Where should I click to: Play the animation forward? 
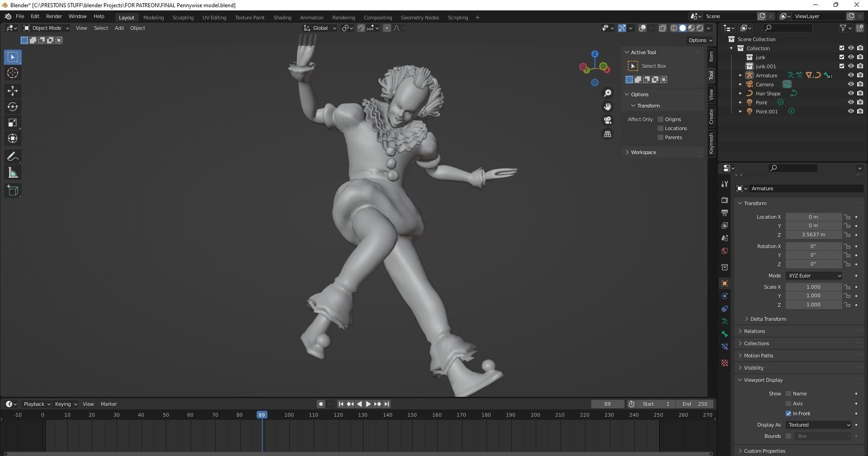point(368,404)
